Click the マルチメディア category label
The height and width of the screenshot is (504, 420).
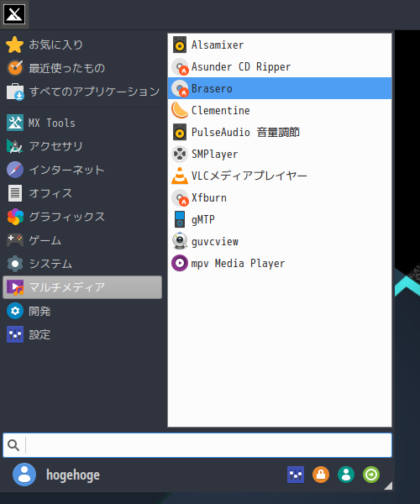tap(67, 287)
